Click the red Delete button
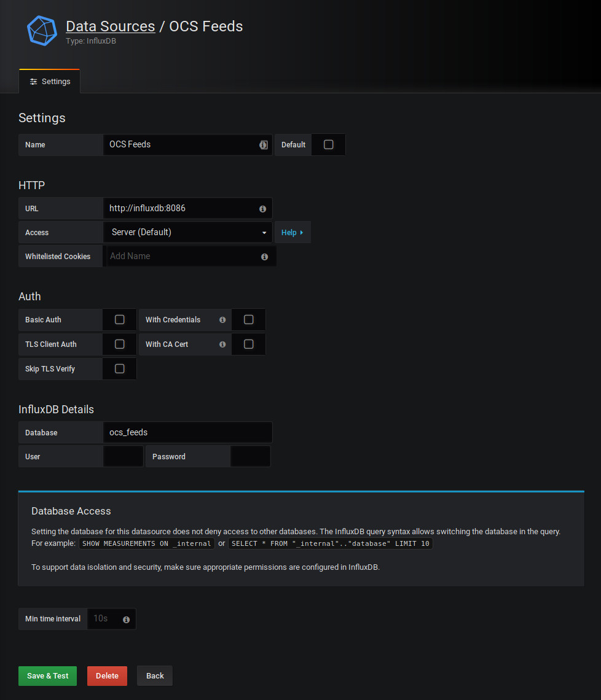This screenshot has width=601, height=700. point(108,676)
